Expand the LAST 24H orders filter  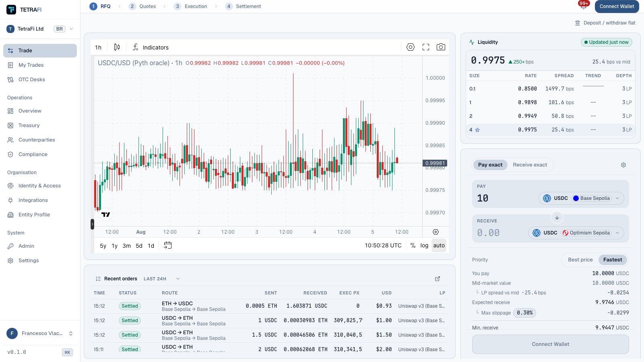click(x=161, y=279)
